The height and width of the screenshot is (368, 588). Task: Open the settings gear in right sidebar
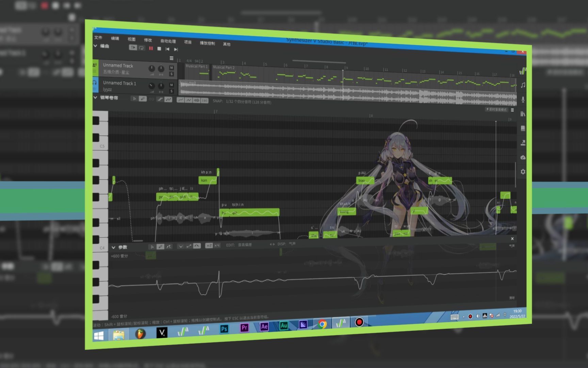(523, 172)
